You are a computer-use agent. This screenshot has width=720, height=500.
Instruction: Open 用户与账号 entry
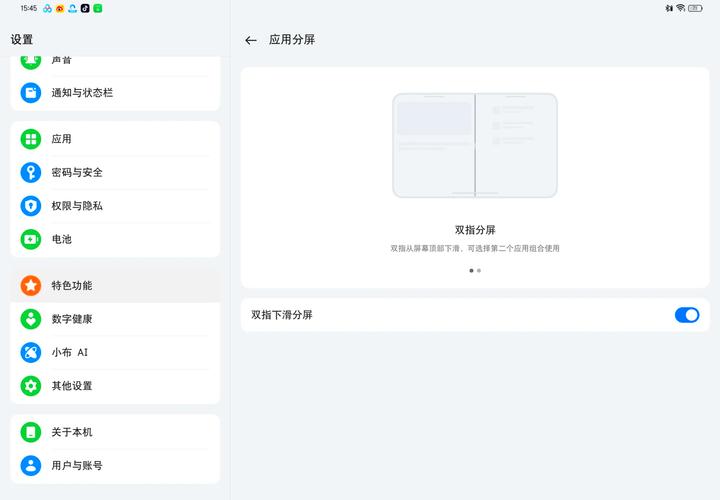(x=115, y=466)
